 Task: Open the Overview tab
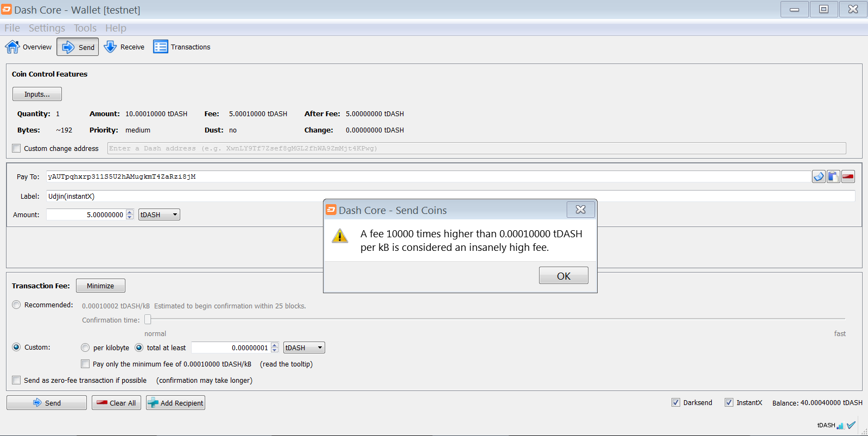pyautogui.click(x=29, y=47)
